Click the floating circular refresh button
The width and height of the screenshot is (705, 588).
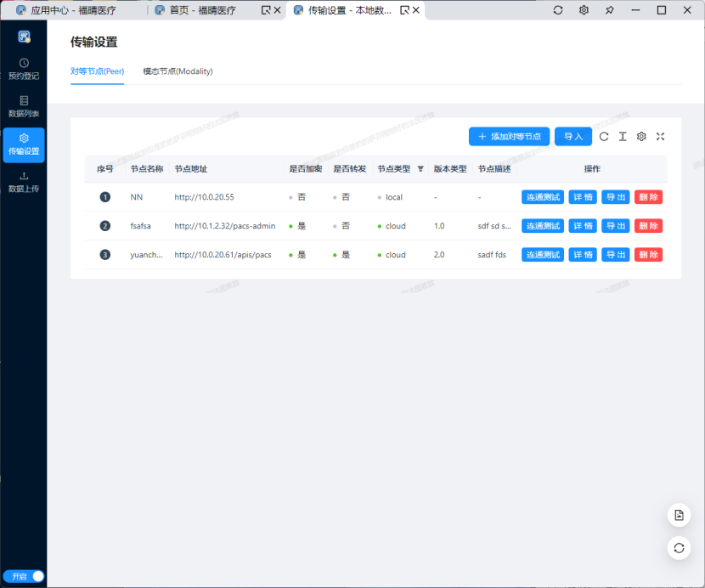[x=679, y=548]
